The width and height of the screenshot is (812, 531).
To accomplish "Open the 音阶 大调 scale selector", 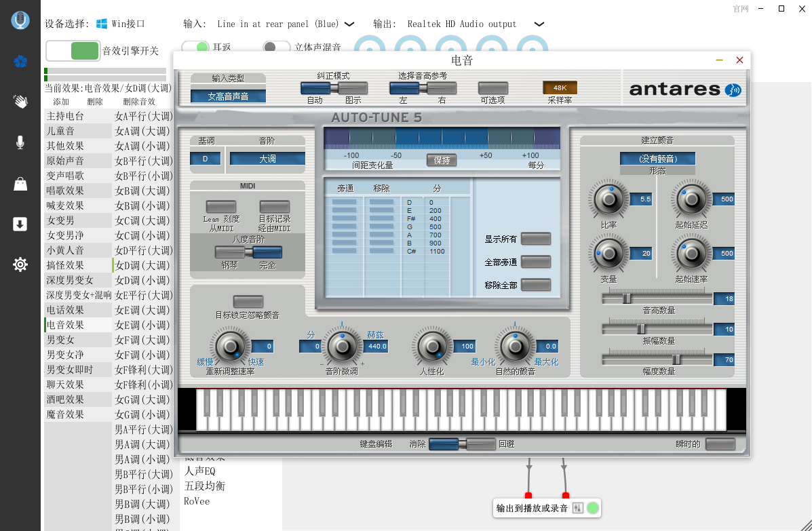I will coord(267,159).
